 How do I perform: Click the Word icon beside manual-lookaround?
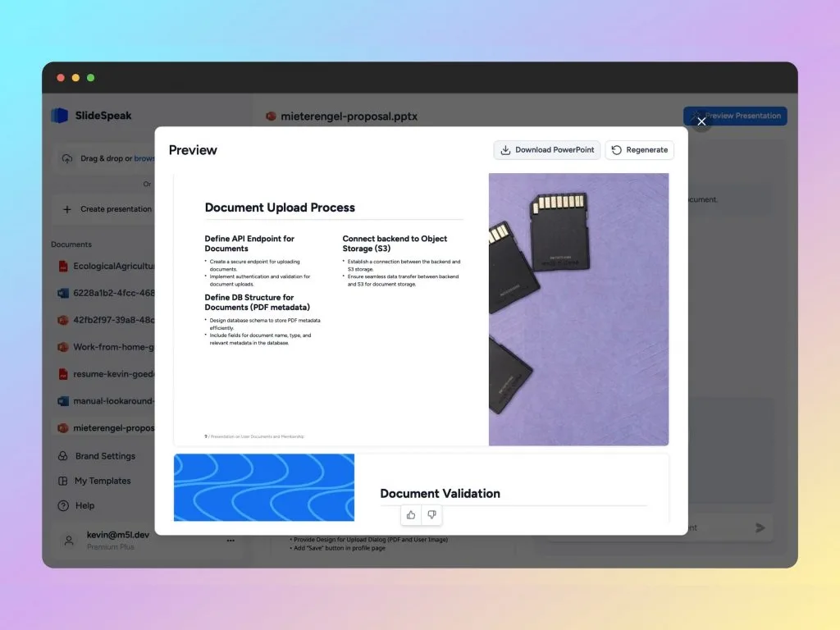62,400
